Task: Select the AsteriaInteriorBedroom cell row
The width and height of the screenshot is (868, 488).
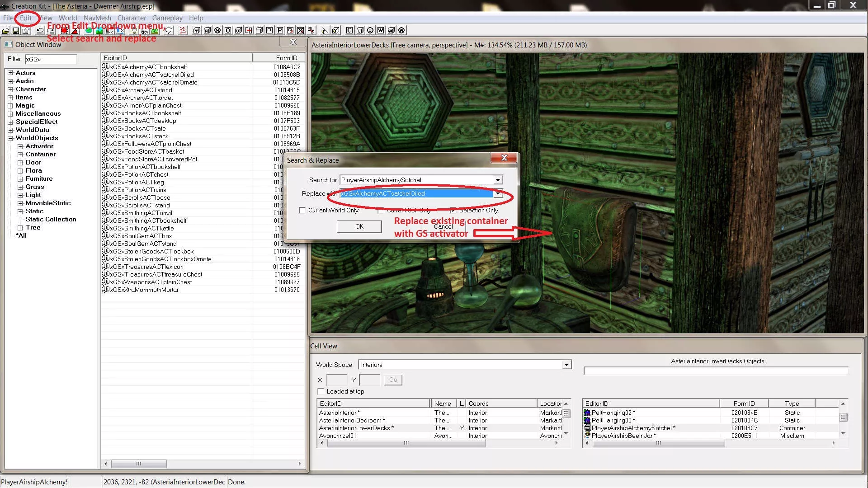Action: pos(352,420)
